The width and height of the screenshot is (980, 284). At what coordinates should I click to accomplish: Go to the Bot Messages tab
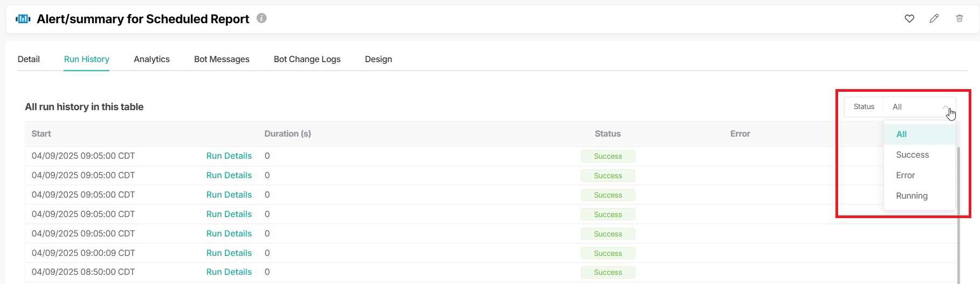point(222,59)
